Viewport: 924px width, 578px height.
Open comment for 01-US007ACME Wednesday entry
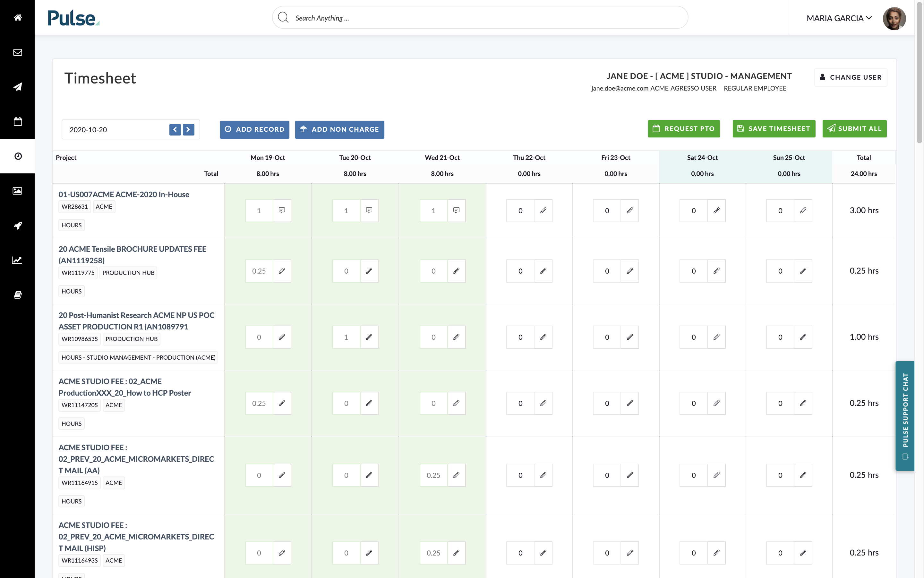coord(456,210)
